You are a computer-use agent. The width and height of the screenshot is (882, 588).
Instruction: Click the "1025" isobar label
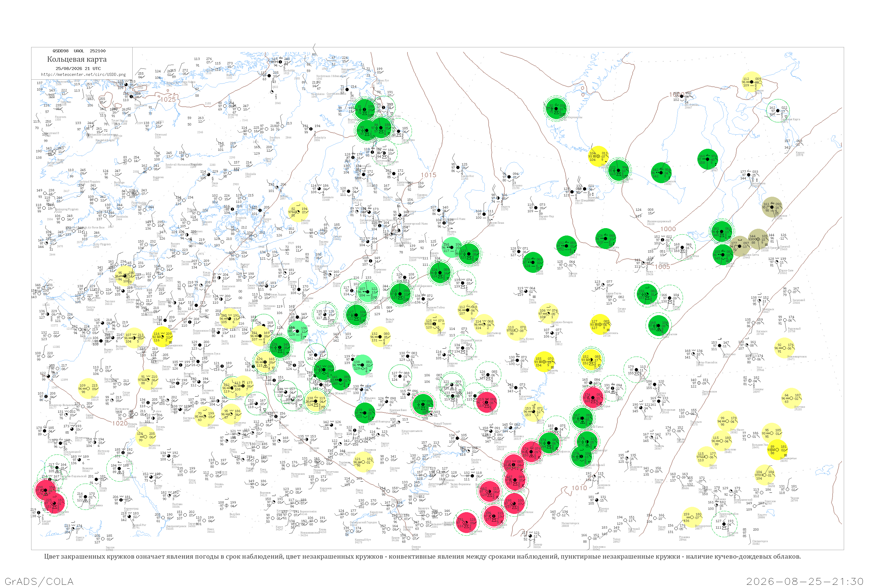click(x=168, y=99)
